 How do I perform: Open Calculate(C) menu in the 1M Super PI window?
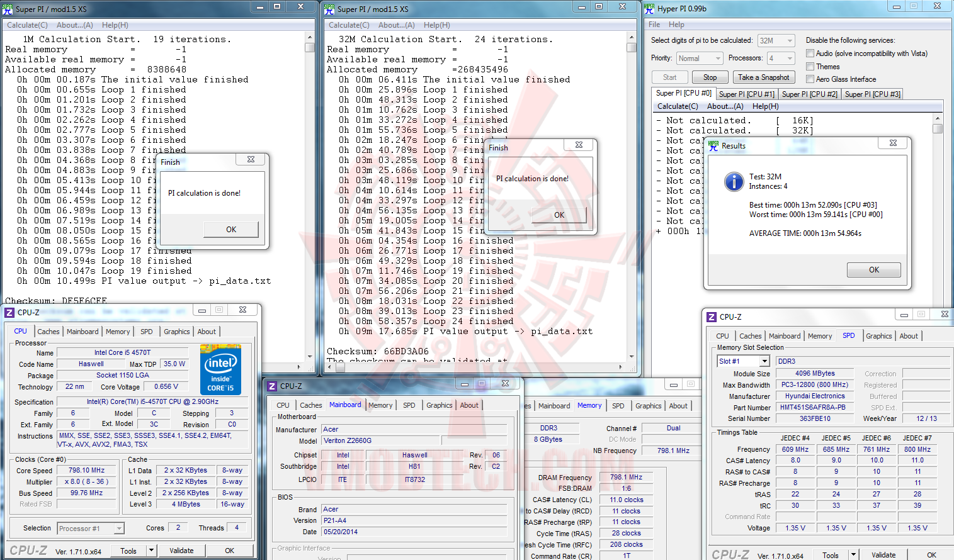(x=27, y=25)
